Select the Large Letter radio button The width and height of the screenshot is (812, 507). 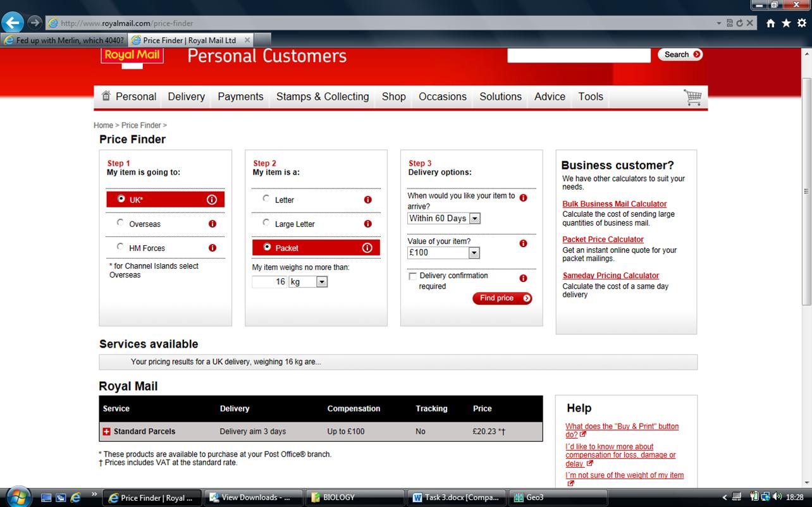tap(266, 223)
